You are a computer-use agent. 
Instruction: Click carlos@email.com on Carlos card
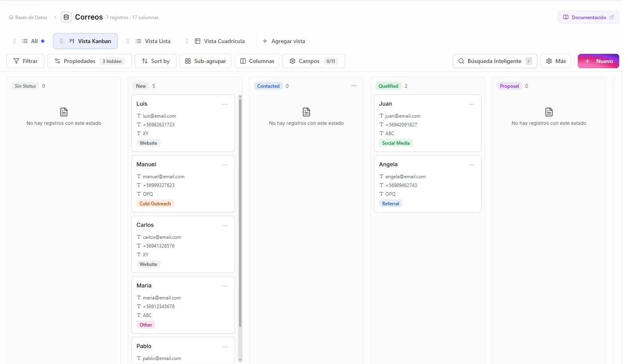(162, 237)
